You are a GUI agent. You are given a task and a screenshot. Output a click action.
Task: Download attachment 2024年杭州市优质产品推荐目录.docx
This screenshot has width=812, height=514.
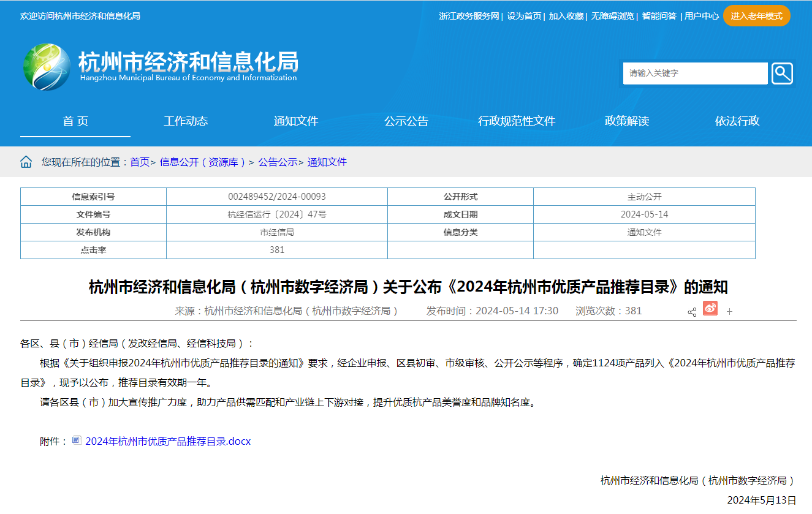[167, 440]
